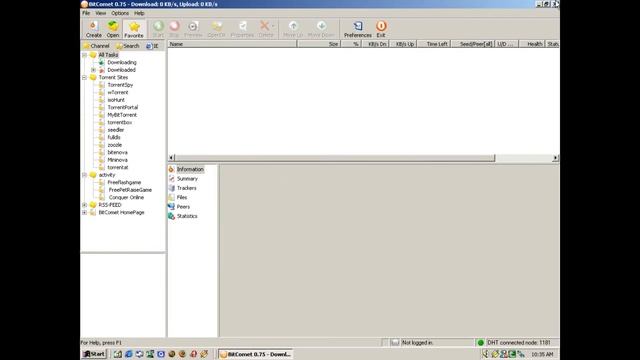
Task: Show the Files detail pane
Action: point(182,198)
